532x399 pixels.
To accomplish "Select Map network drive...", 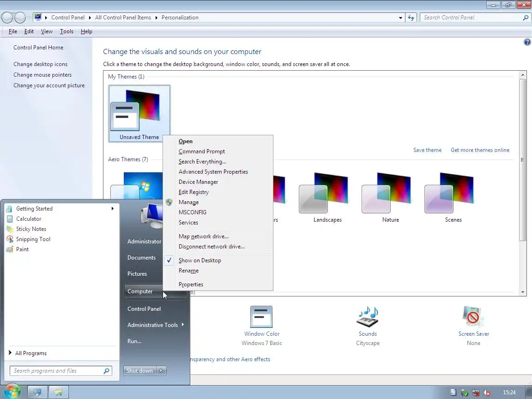I will tap(218, 236).
